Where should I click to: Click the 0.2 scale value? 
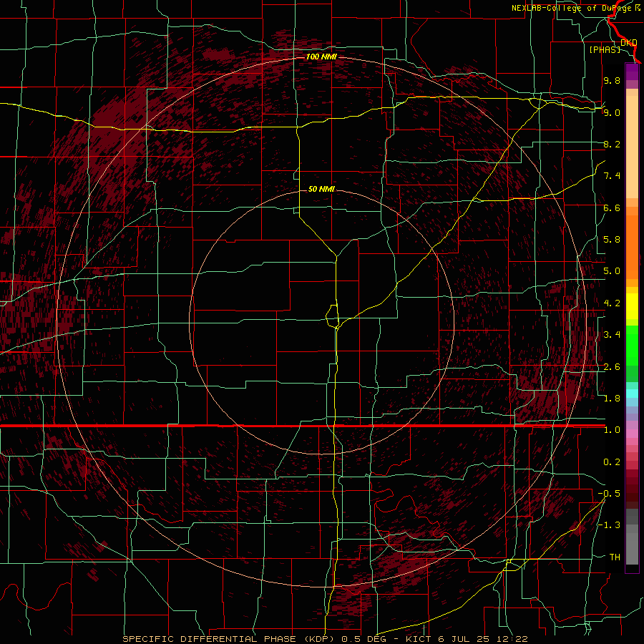pyautogui.click(x=612, y=462)
